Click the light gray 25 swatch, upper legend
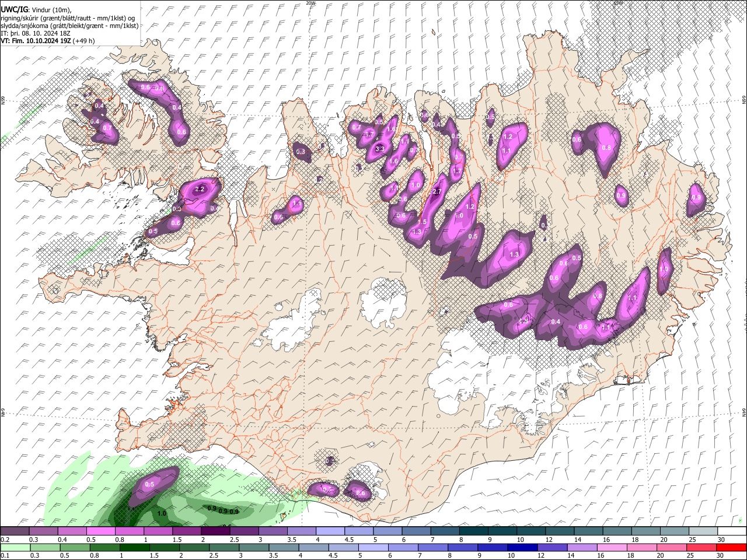This screenshot has height=560, width=747. [x=704, y=531]
